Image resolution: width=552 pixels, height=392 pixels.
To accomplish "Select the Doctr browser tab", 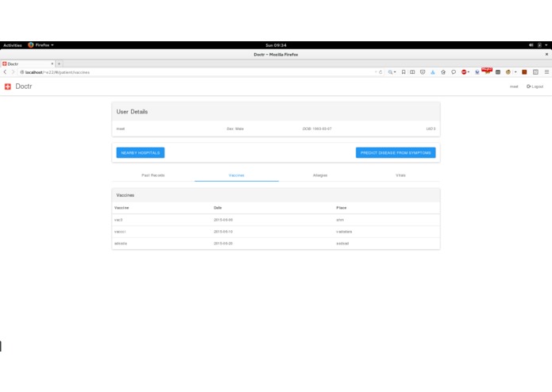I will pos(28,63).
